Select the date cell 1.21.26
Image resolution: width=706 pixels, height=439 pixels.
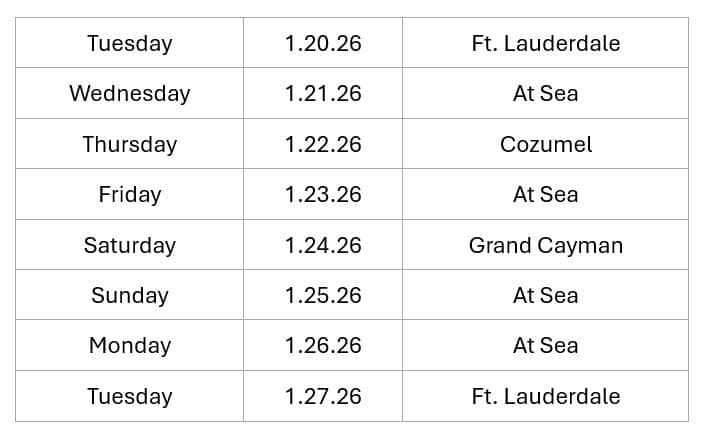(322, 94)
